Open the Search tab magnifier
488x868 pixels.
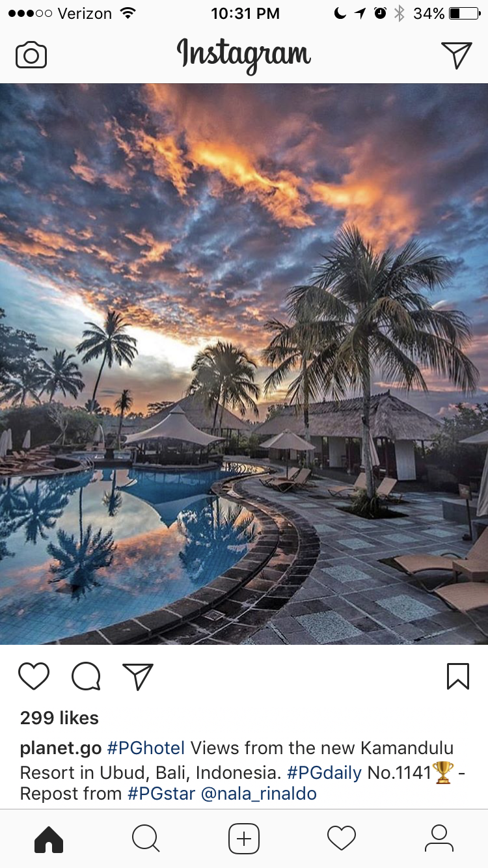point(146,839)
